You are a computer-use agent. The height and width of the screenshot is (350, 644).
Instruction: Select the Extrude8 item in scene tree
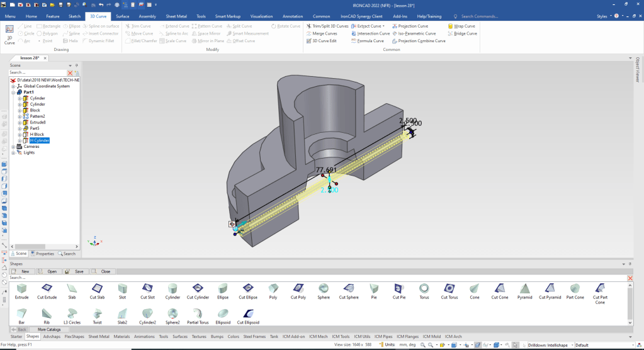[x=38, y=122]
